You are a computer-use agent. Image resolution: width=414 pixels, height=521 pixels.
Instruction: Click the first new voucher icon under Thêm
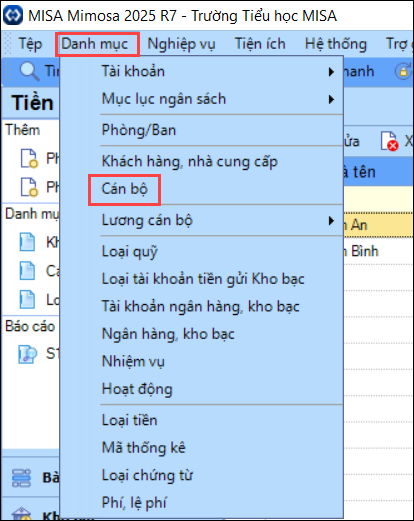click(x=29, y=159)
